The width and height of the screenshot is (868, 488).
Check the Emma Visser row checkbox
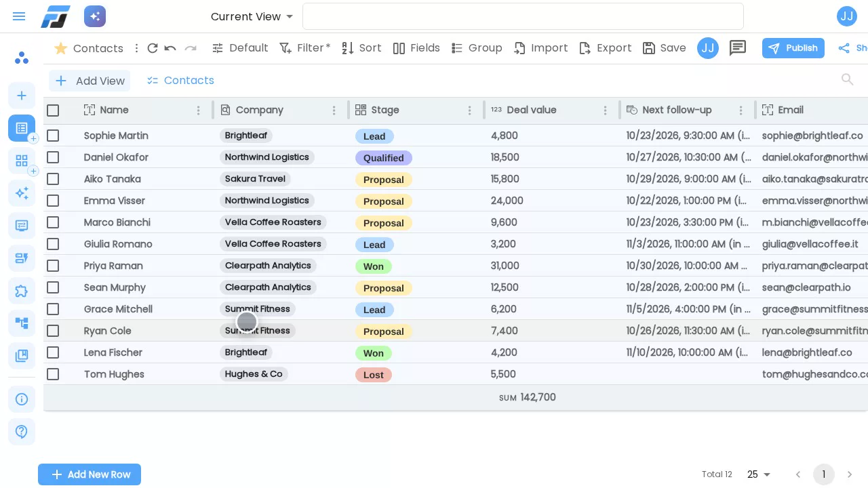[53, 201]
